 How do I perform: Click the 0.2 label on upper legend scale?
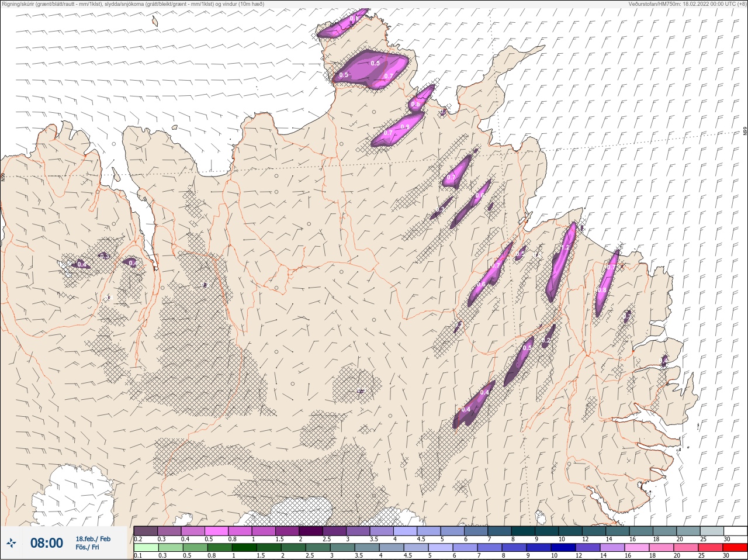138,539
